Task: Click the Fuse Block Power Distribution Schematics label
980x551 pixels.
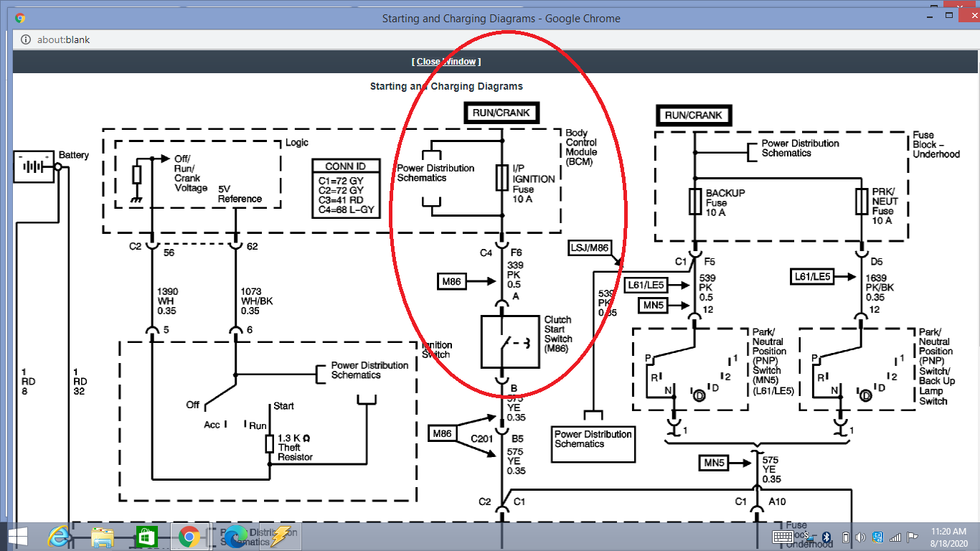Action: (800, 148)
